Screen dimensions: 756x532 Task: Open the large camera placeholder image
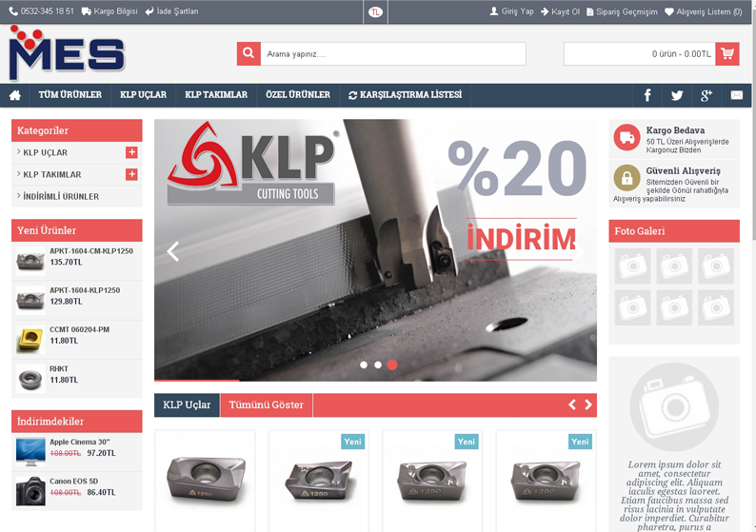[x=674, y=407]
